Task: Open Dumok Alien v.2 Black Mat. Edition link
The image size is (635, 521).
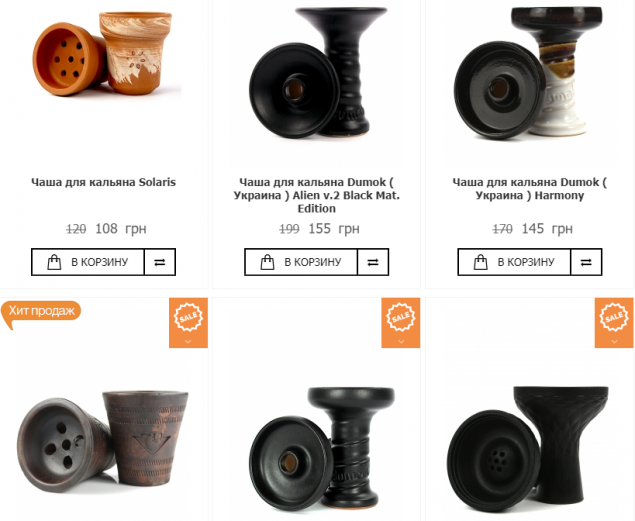Action: [317, 195]
